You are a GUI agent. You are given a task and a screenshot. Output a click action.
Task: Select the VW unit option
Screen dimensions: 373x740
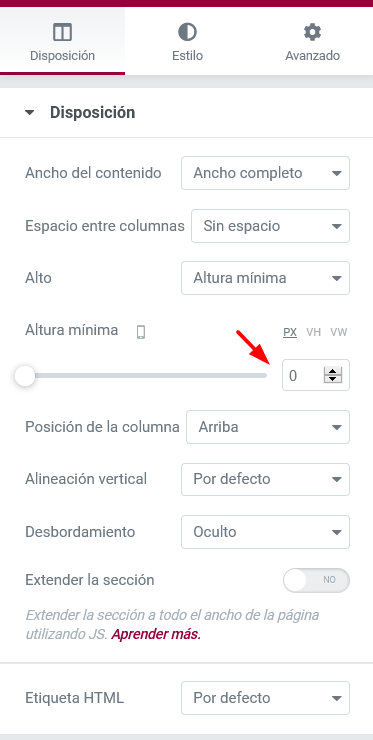point(339,332)
